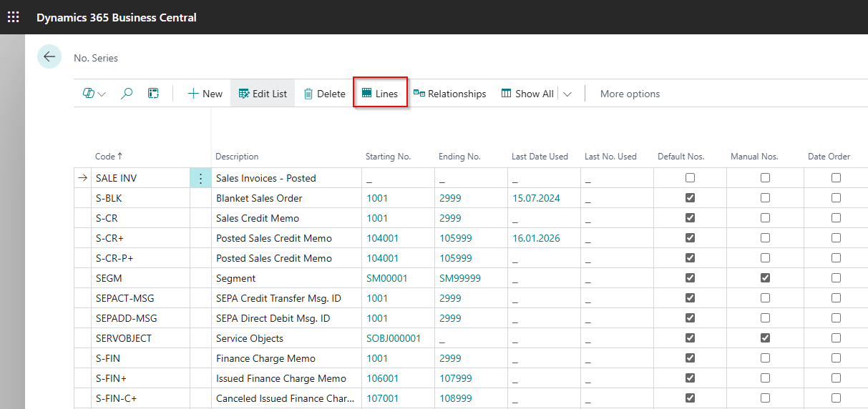Click the Dynamics 365 Business Central title

click(x=117, y=17)
